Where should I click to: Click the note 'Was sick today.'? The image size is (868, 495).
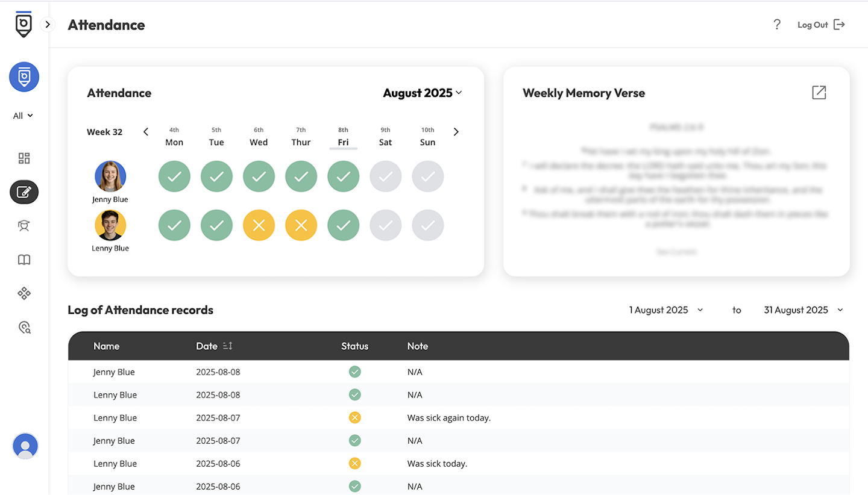(x=438, y=464)
